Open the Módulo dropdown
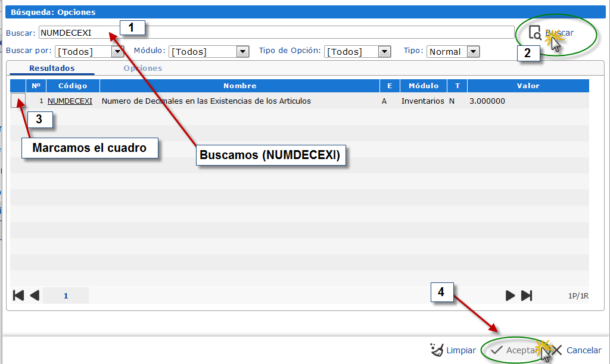 (x=242, y=51)
